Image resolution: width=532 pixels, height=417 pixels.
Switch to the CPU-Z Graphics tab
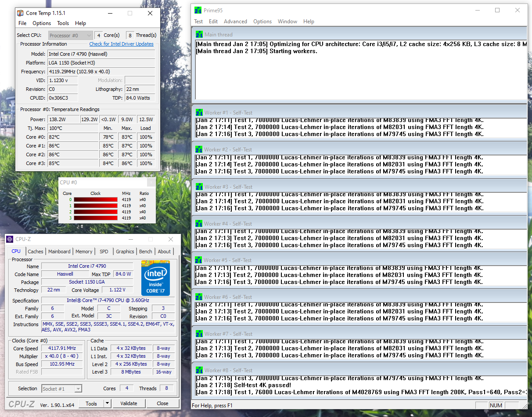pos(125,252)
